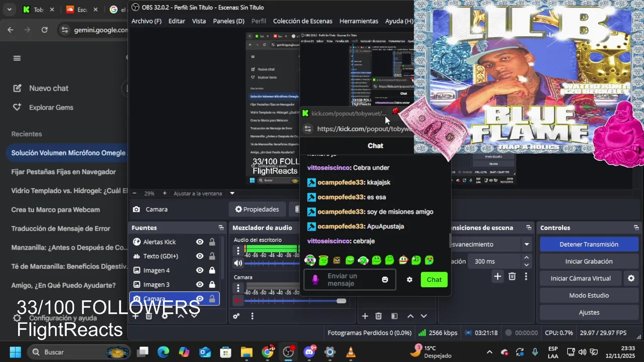
Task: Open the Editar menu
Action: pyautogui.click(x=177, y=21)
